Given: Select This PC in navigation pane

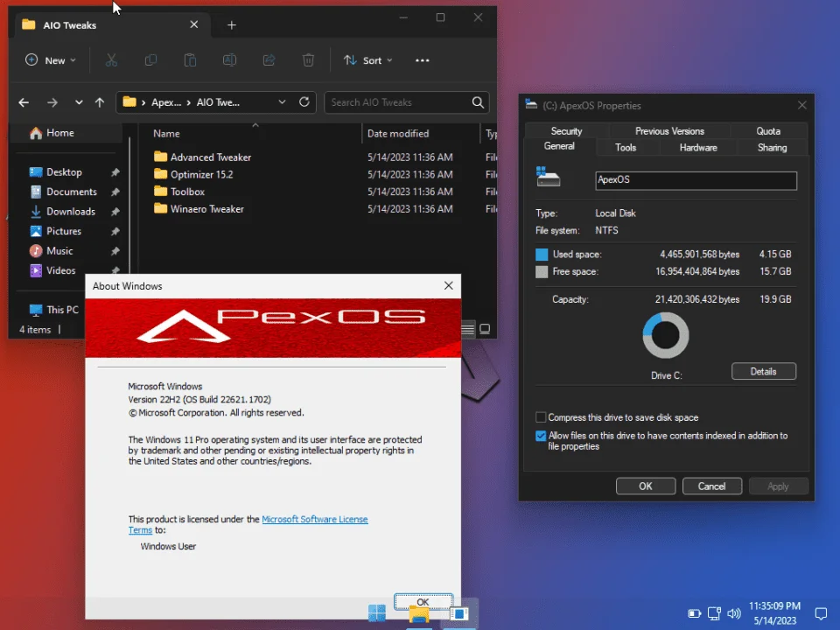Looking at the screenshot, I should point(53,310).
